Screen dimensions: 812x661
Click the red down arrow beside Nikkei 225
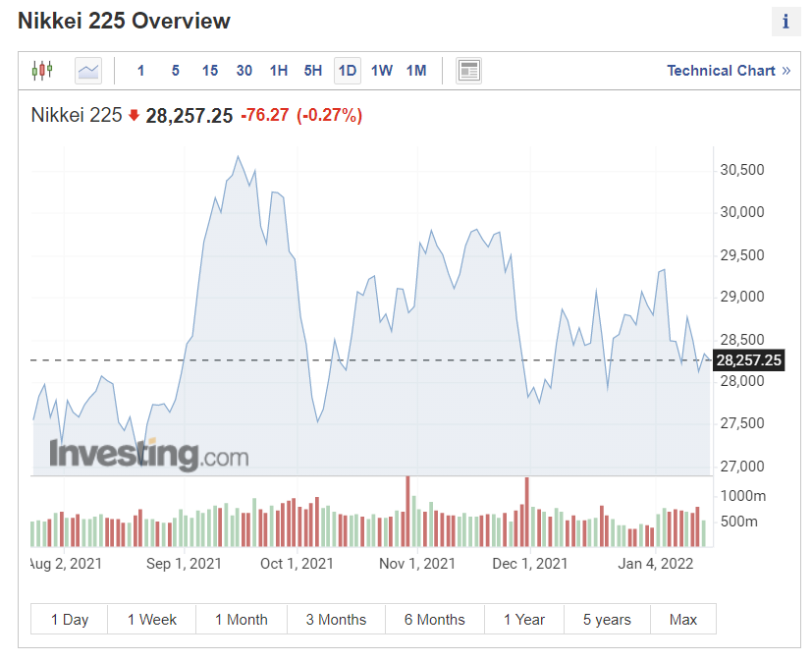tap(134, 115)
